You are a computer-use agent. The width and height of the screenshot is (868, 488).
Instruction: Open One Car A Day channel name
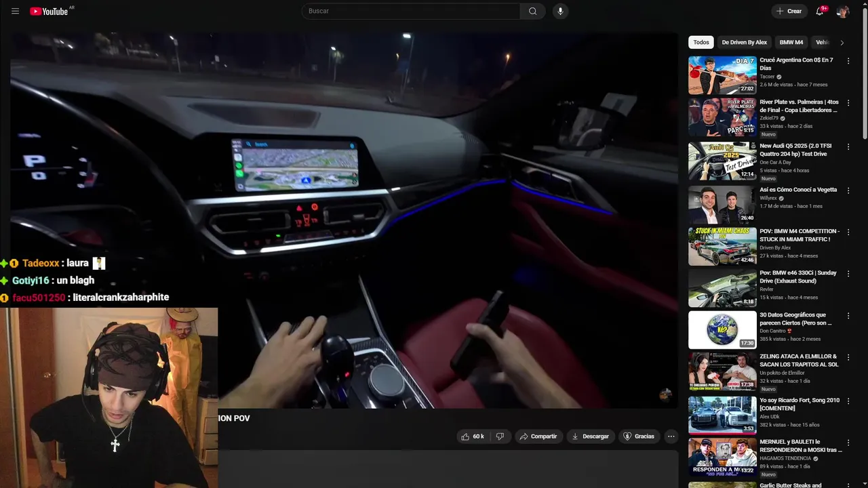[x=775, y=162]
